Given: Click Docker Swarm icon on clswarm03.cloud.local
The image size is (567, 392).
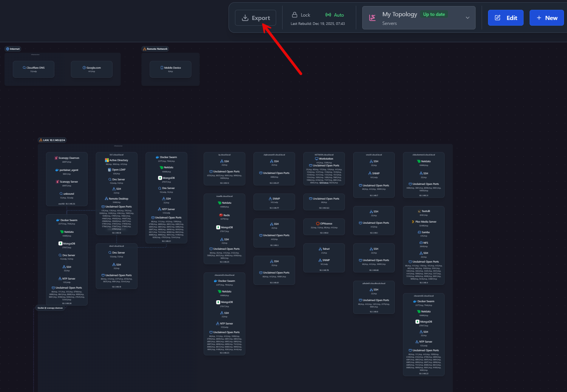Looking at the screenshot, I should pyautogui.click(x=216, y=281).
